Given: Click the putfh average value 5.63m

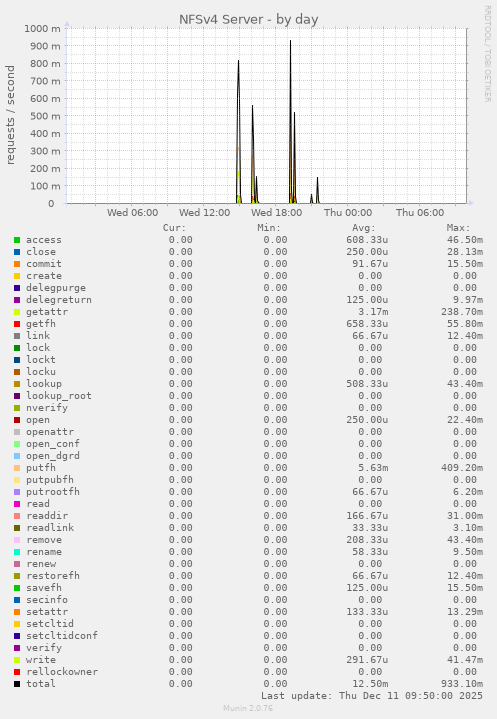Looking at the screenshot, I should tap(373, 468).
